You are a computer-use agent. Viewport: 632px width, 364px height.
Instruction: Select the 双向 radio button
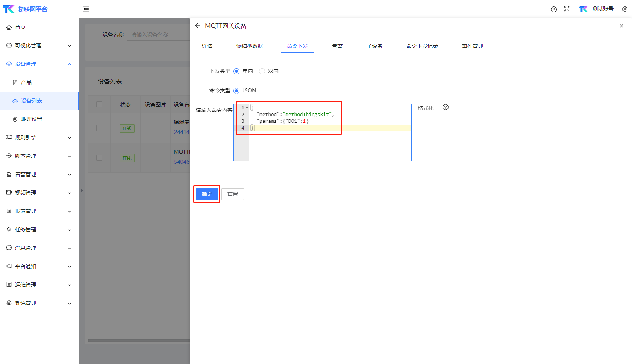(x=262, y=71)
